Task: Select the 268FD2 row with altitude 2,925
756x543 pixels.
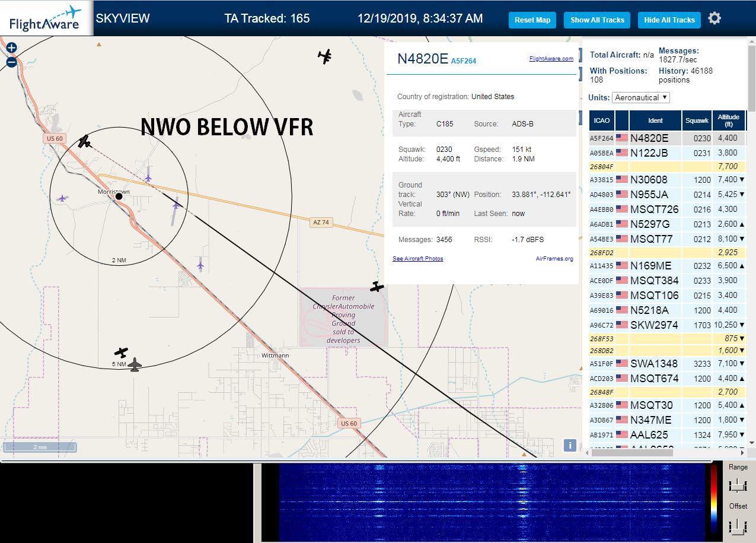Action: pos(667,253)
